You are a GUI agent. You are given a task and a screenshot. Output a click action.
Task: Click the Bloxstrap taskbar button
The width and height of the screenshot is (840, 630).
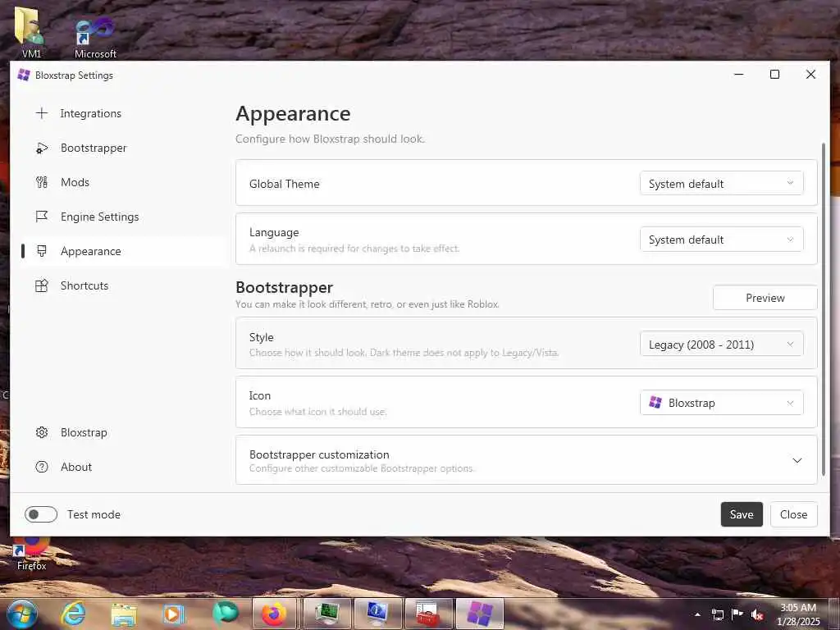pyautogui.click(x=480, y=614)
